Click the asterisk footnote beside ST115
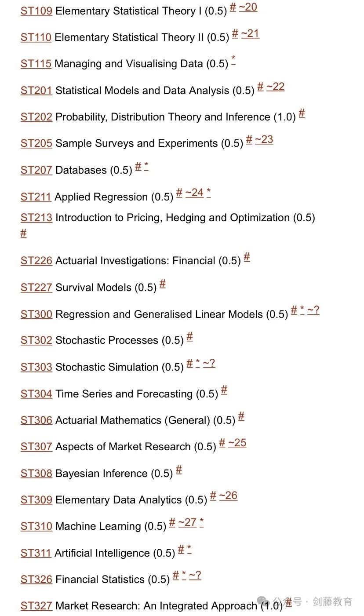Screen dimensions: 364x616 click(x=233, y=61)
